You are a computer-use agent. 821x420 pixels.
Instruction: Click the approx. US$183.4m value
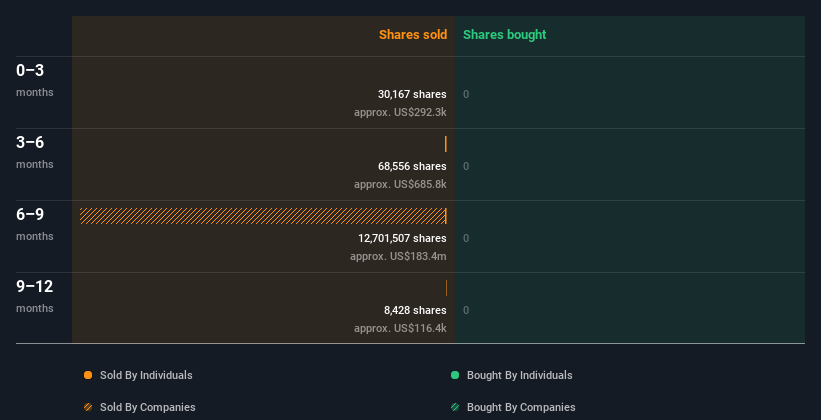pyautogui.click(x=398, y=257)
